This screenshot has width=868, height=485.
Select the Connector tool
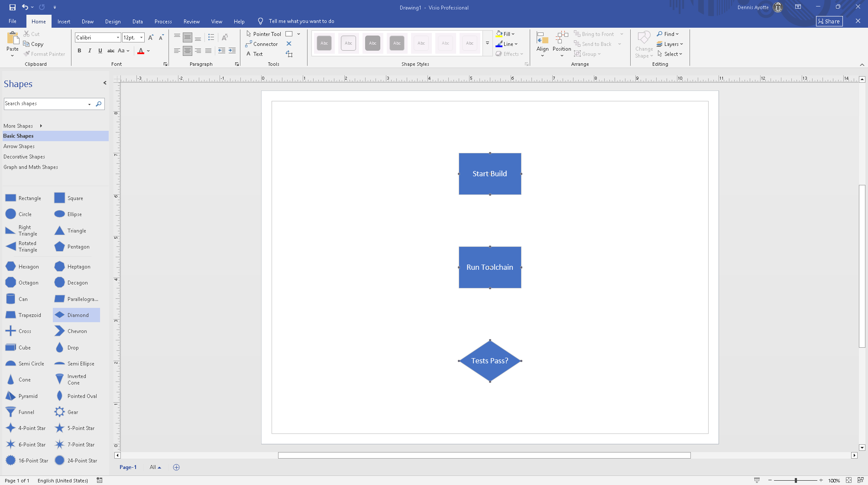pos(262,44)
